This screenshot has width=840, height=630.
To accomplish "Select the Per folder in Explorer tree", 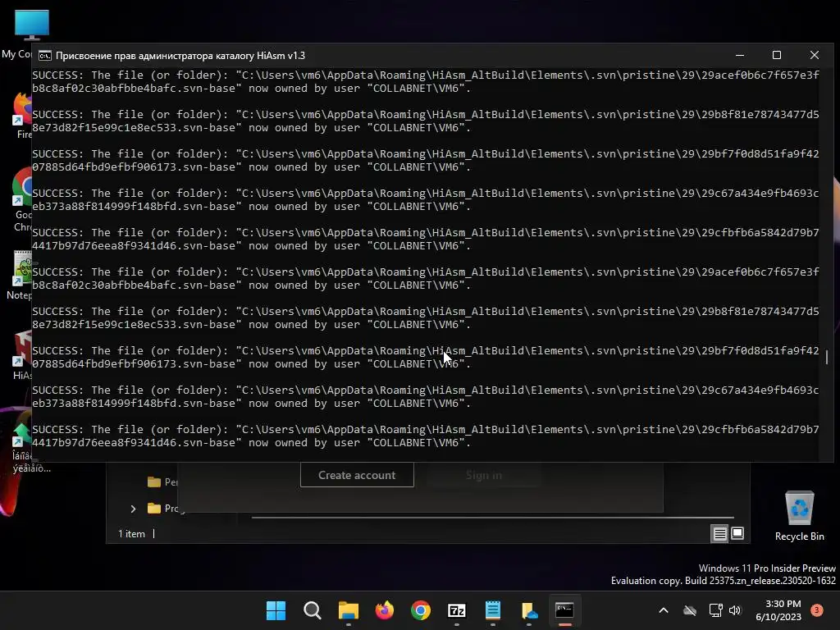I will tap(162, 482).
